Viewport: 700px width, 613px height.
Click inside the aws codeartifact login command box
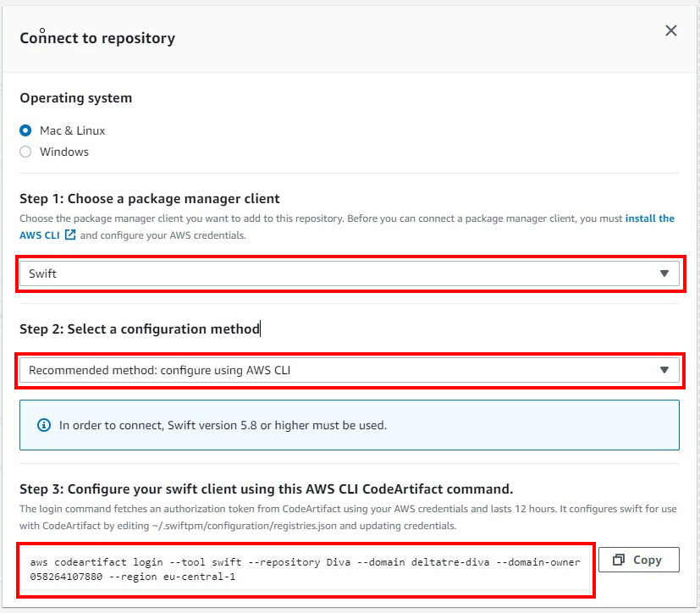click(x=306, y=569)
